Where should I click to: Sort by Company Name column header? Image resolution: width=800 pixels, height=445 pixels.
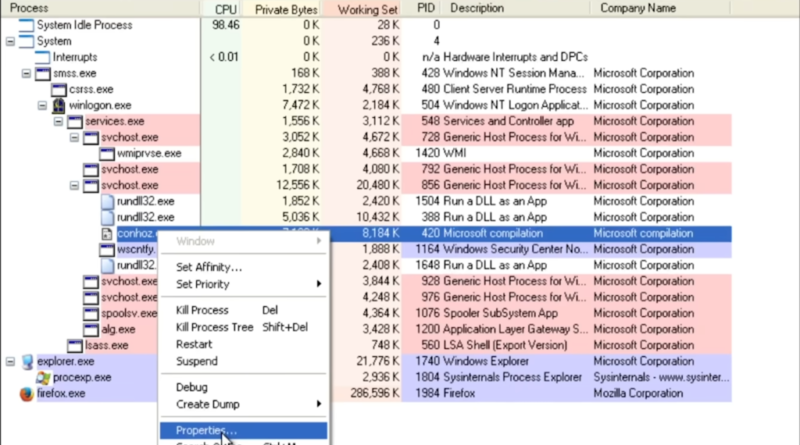pos(660,8)
